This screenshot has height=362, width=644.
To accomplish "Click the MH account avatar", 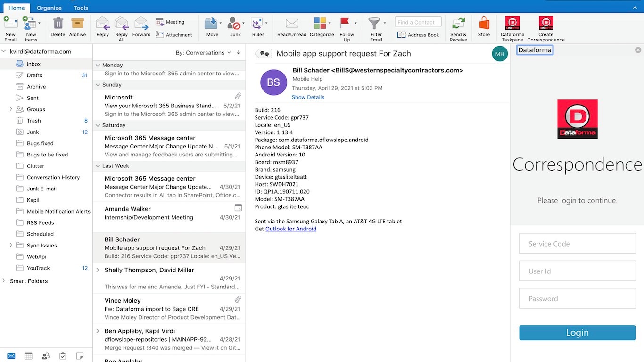I will coord(500,54).
